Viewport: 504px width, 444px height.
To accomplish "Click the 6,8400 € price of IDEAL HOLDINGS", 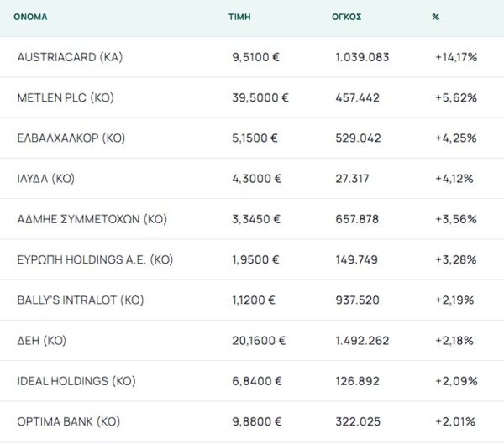I will 257,381.
